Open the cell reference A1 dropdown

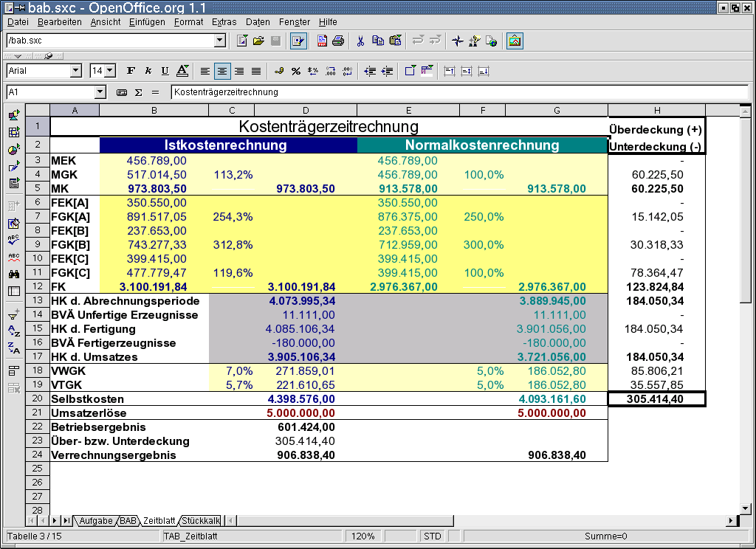(100, 92)
